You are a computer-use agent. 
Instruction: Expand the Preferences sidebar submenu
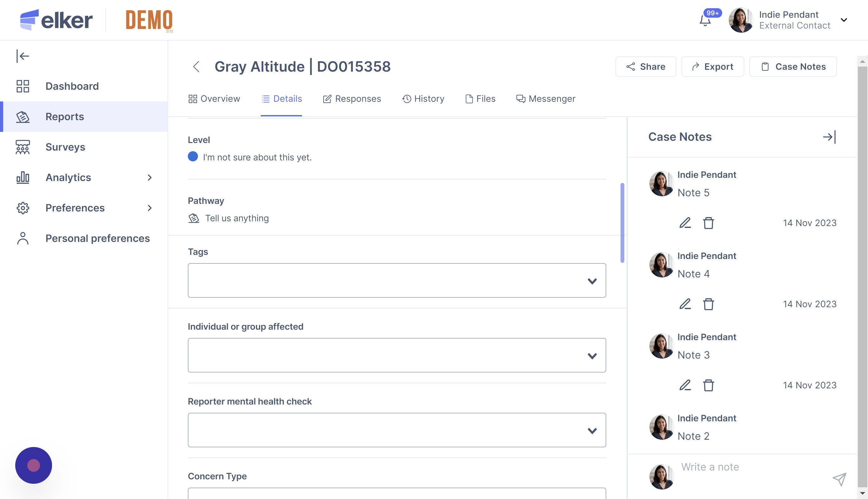149,208
